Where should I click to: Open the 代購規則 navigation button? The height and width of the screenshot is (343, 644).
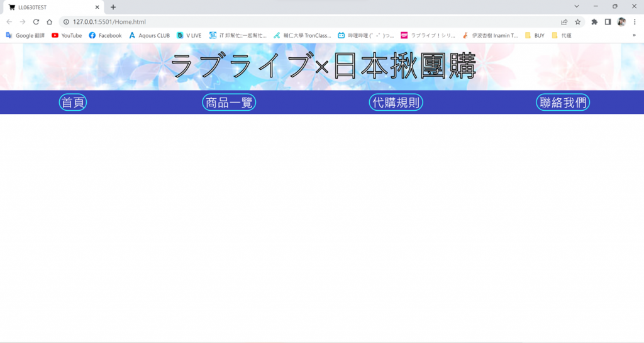tap(396, 103)
